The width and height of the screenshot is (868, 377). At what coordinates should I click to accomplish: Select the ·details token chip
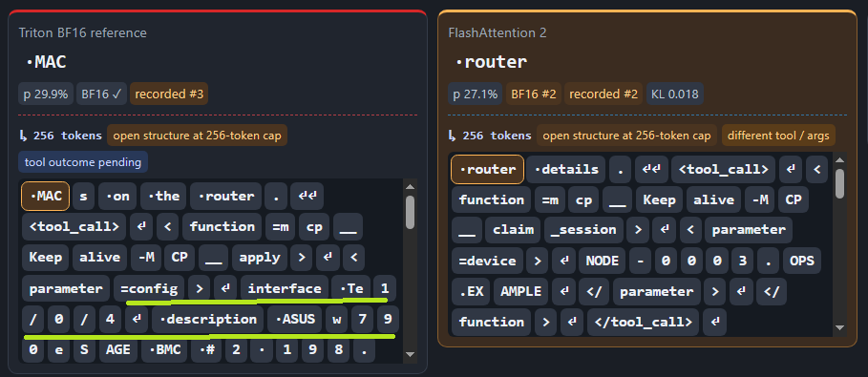(x=565, y=169)
